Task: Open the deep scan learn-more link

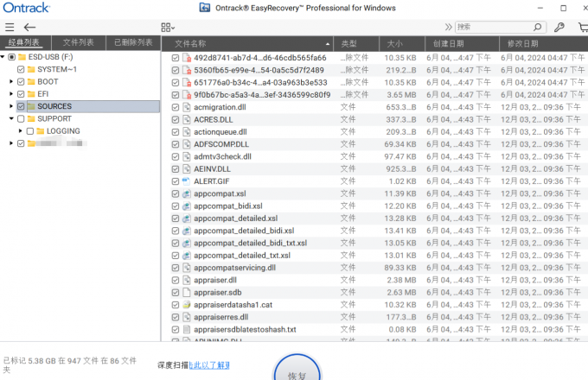Action: point(209,365)
